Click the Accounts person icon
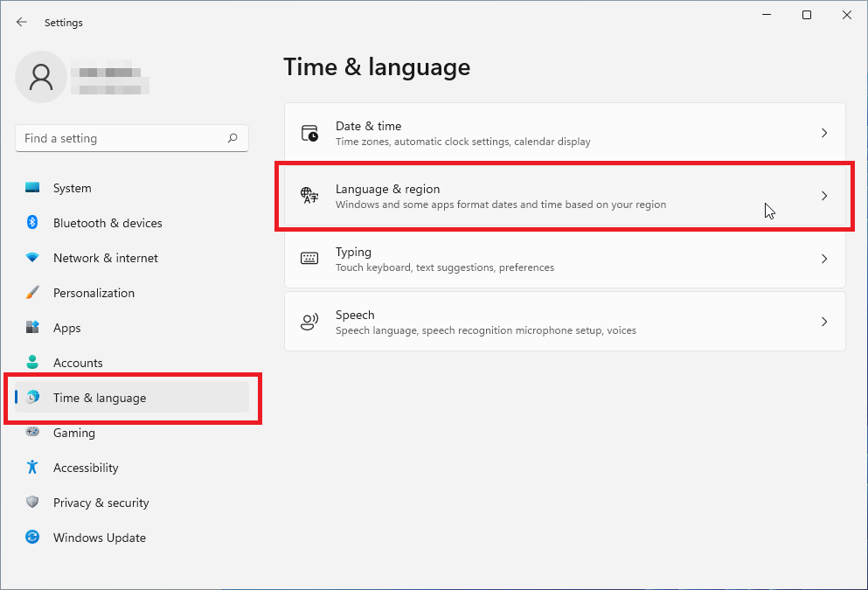868x590 pixels. pos(32,362)
